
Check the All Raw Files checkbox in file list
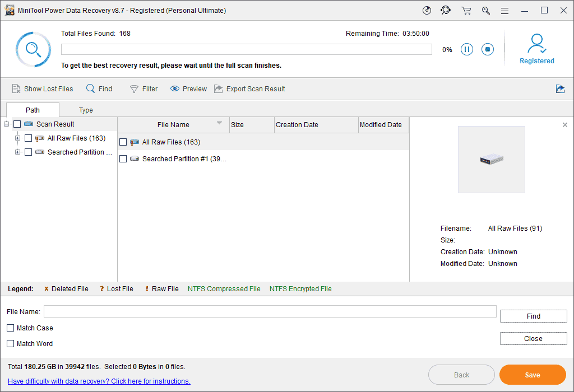click(123, 142)
